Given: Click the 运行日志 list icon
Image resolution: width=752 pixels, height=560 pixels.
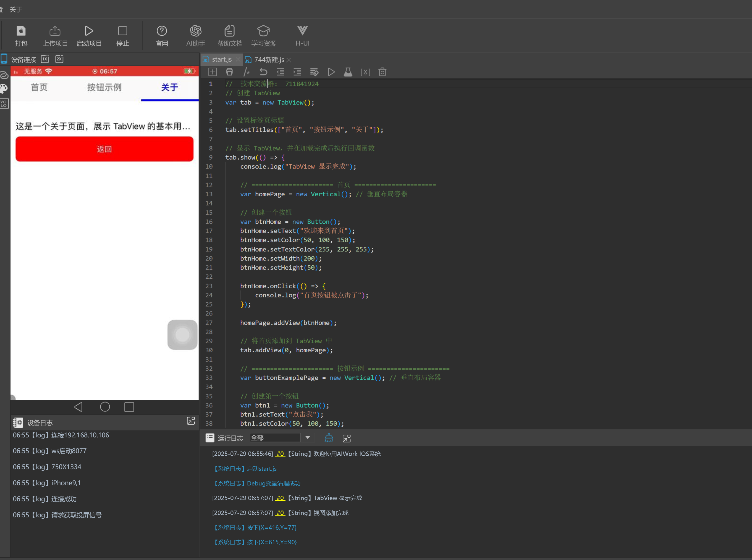Looking at the screenshot, I should click(210, 438).
